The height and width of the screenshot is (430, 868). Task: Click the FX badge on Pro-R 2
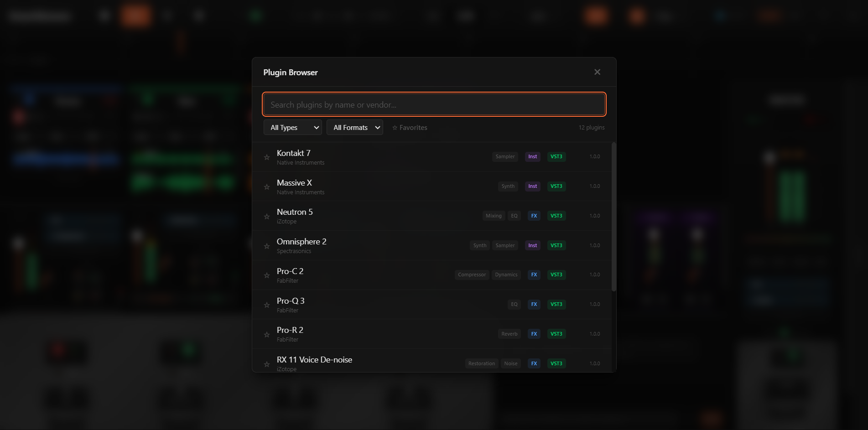tap(534, 334)
